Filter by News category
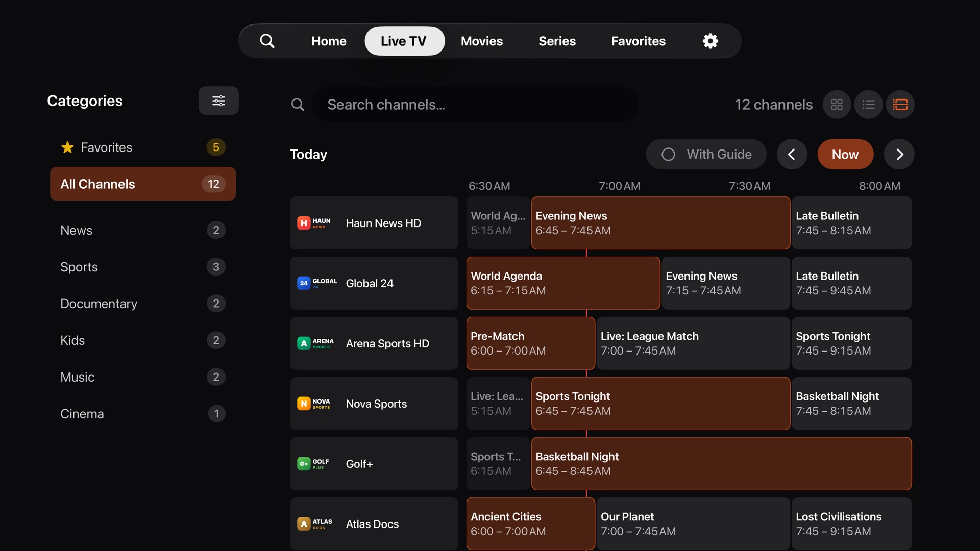The width and height of the screenshot is (980, 551). (143, 230)
